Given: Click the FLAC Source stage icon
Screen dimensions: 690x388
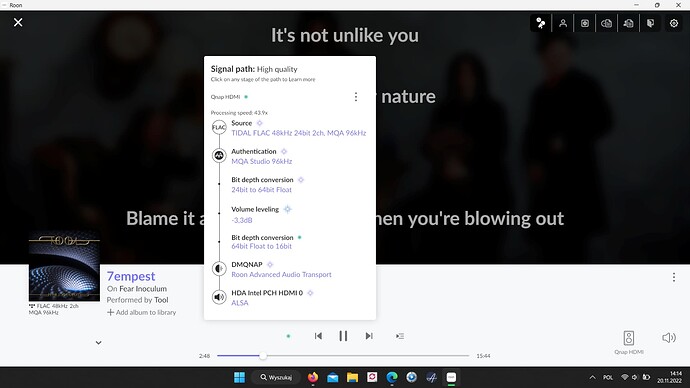Looking at the screenshot, I should [x=219, y=128].
